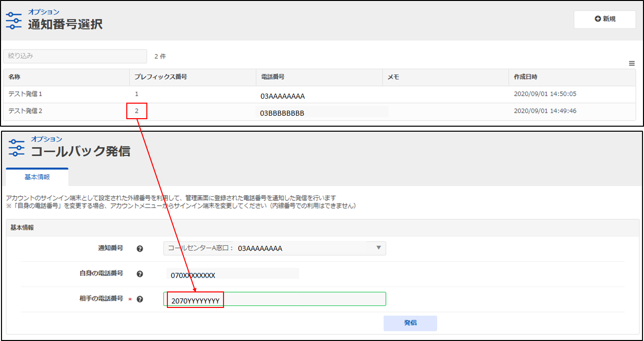Sort by プレフィックス番号 column header
This screenshot has width=644, height=341.
point(192,77)
